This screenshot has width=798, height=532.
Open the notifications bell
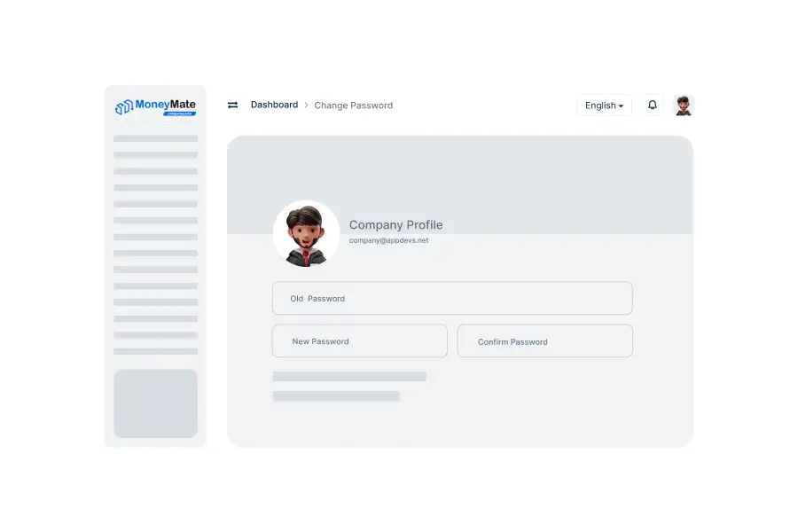pos(653,105)
